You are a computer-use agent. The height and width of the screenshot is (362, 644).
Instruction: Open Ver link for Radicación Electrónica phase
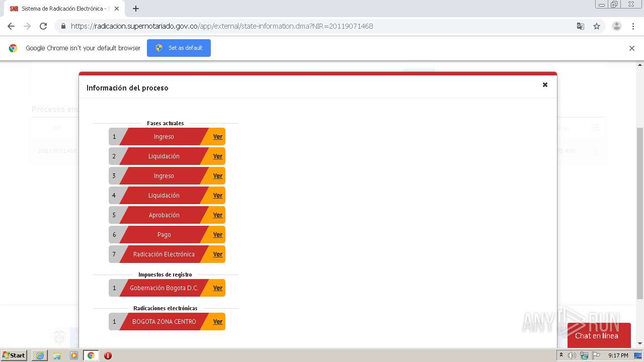click(218, 254)
